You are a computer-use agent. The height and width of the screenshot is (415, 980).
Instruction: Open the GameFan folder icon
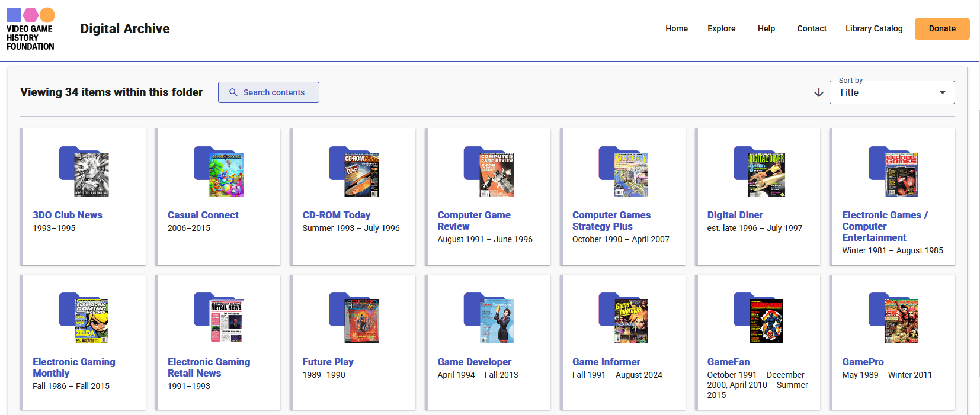[x=758, y=318]
